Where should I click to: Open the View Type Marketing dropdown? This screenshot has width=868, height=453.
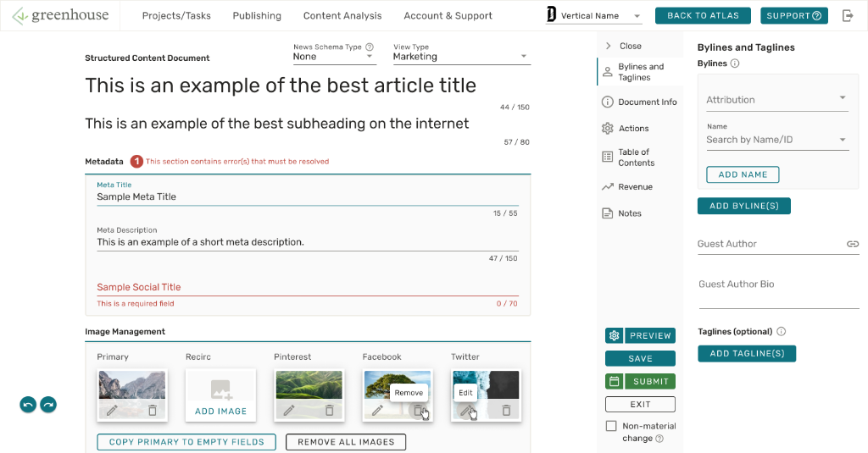coord(462,57)
